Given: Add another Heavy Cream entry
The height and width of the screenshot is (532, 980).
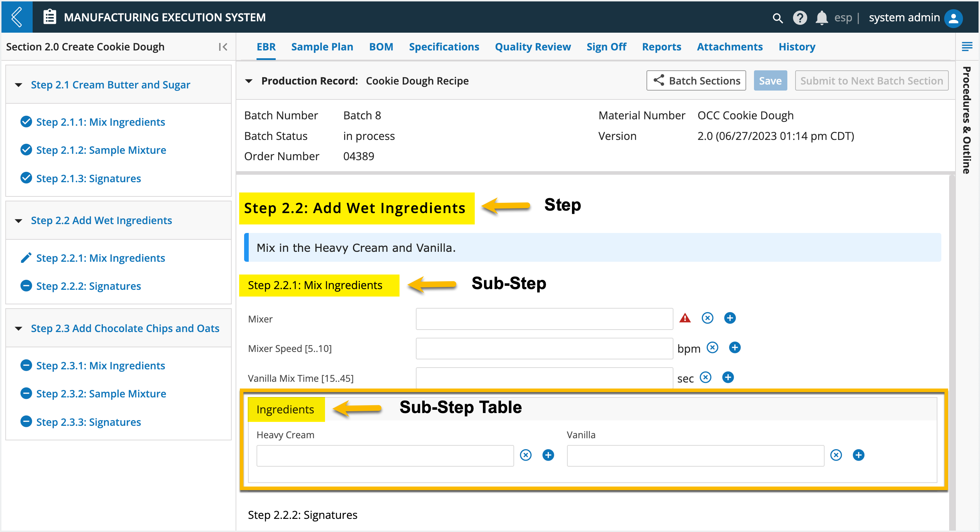Looking at the screenshot, I should tap(548, 455).
